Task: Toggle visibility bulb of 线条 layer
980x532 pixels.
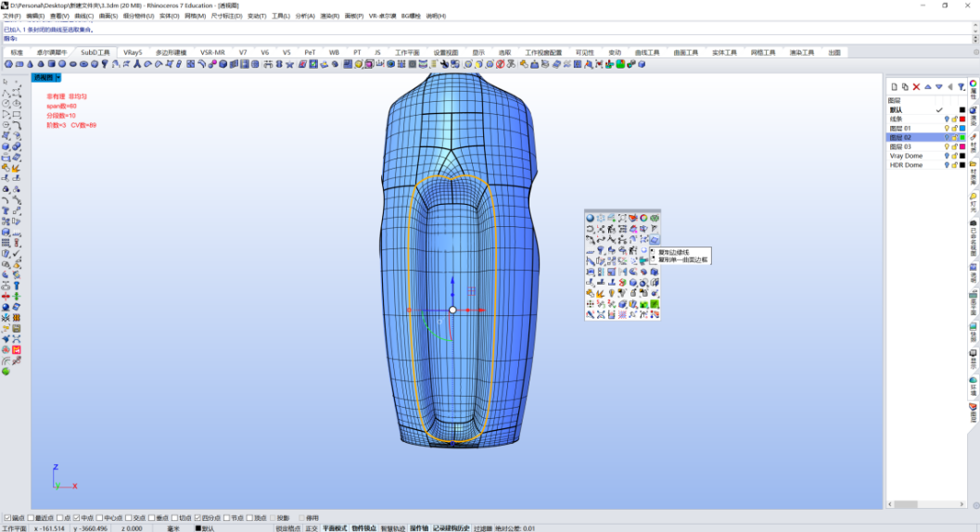Action: [947, 119]
